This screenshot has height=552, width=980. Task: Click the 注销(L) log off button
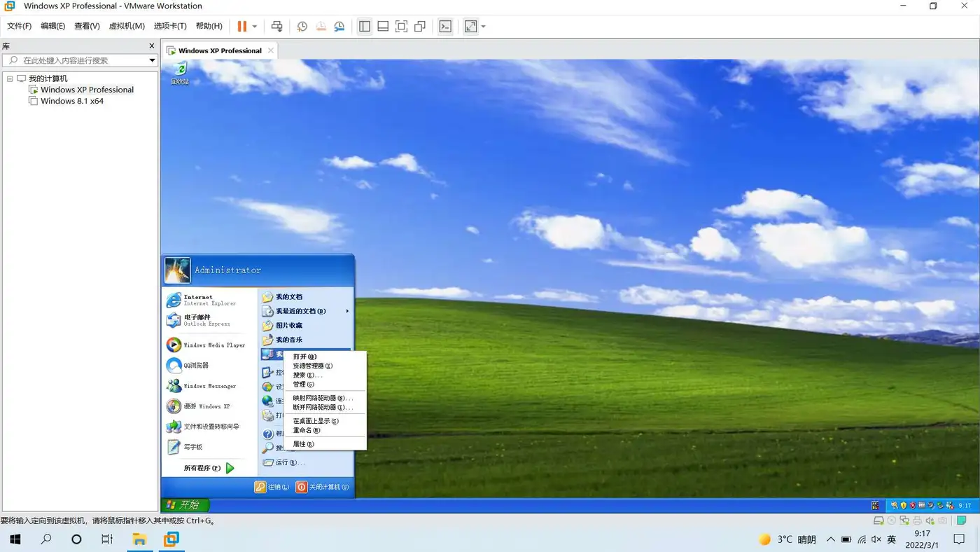pyautogui.click(x=272, y=487)
